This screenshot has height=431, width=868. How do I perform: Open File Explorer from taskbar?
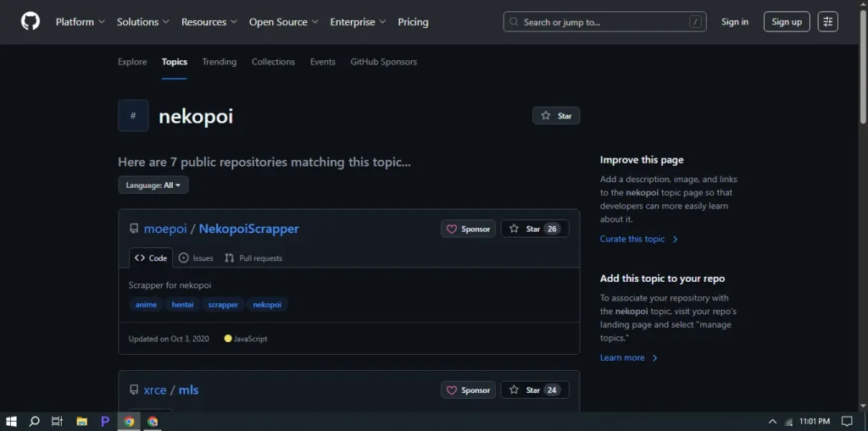82,421
